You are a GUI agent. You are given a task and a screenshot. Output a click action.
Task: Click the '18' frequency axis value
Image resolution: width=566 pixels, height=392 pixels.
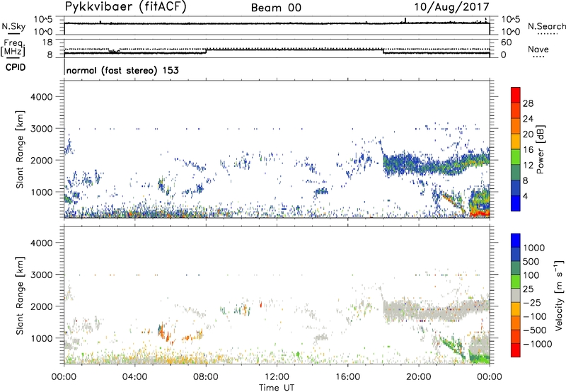pyautogui.click(x=47, y=42)
